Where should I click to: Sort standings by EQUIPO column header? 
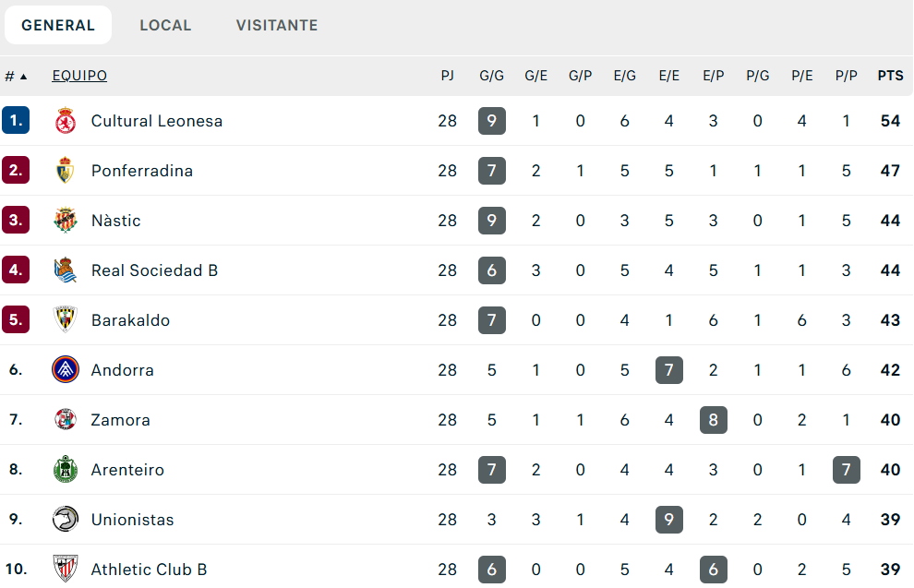(x=79, y=76)
